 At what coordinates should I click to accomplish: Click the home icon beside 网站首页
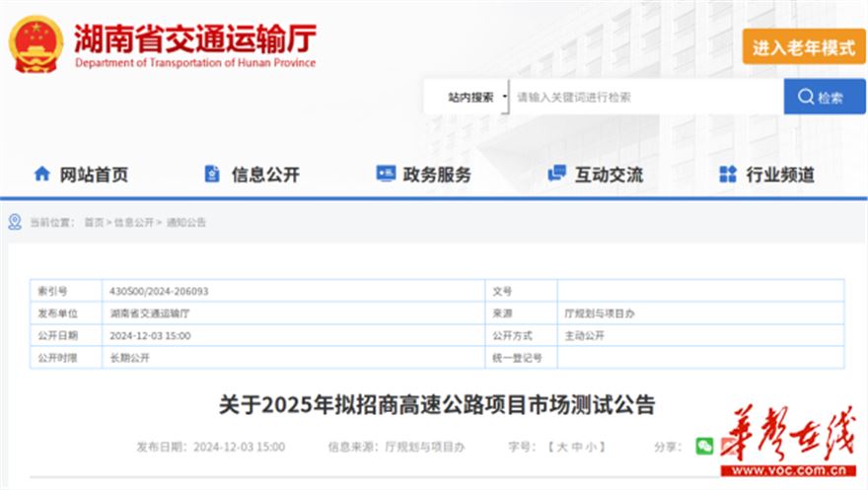(x=41, y=175)
